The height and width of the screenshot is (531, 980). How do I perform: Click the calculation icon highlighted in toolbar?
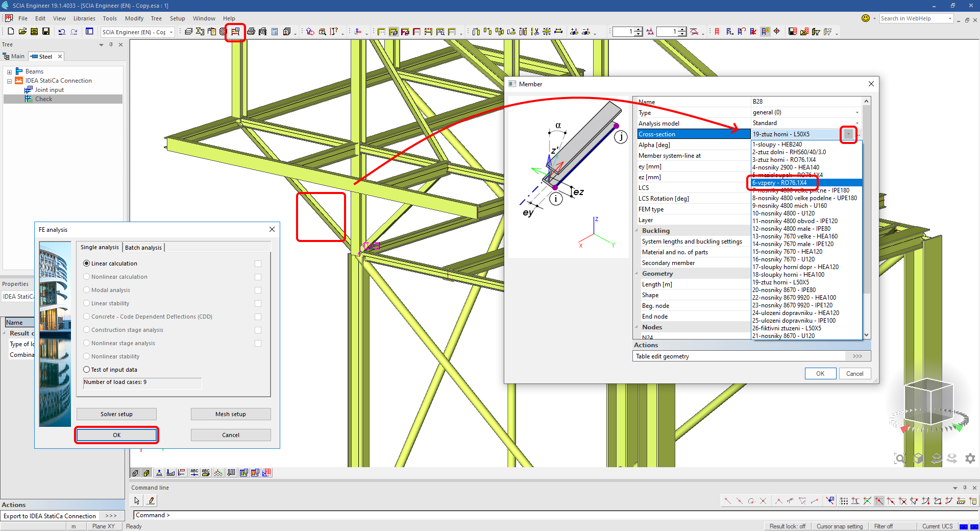point(235,32)
